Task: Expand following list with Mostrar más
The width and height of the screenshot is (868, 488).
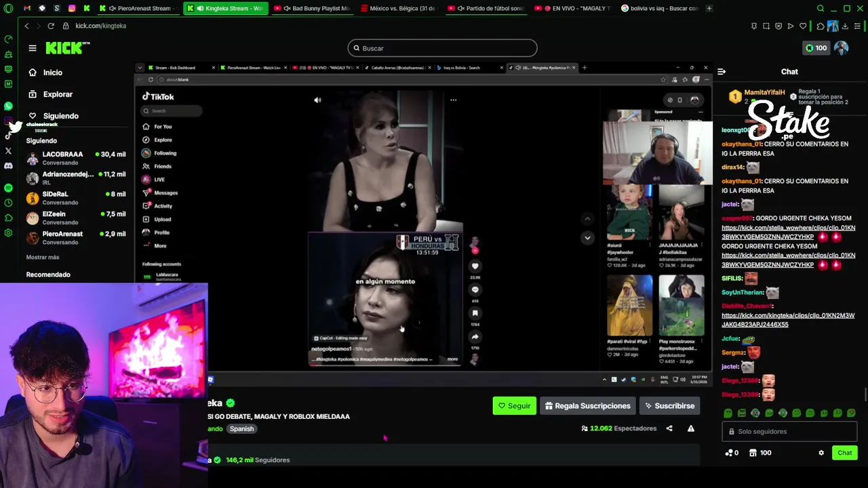Action: click(43, 257)
